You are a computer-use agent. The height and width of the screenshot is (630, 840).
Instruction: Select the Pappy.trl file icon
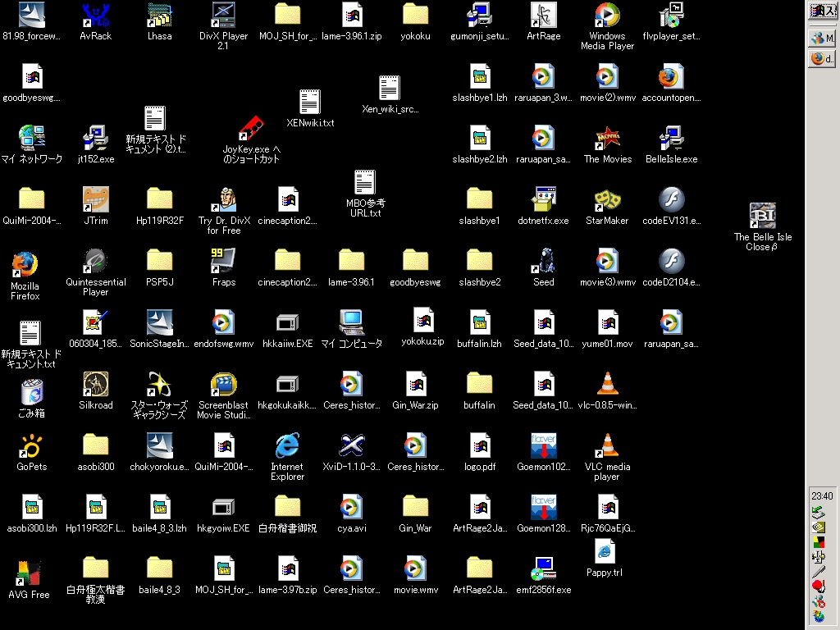605,558
